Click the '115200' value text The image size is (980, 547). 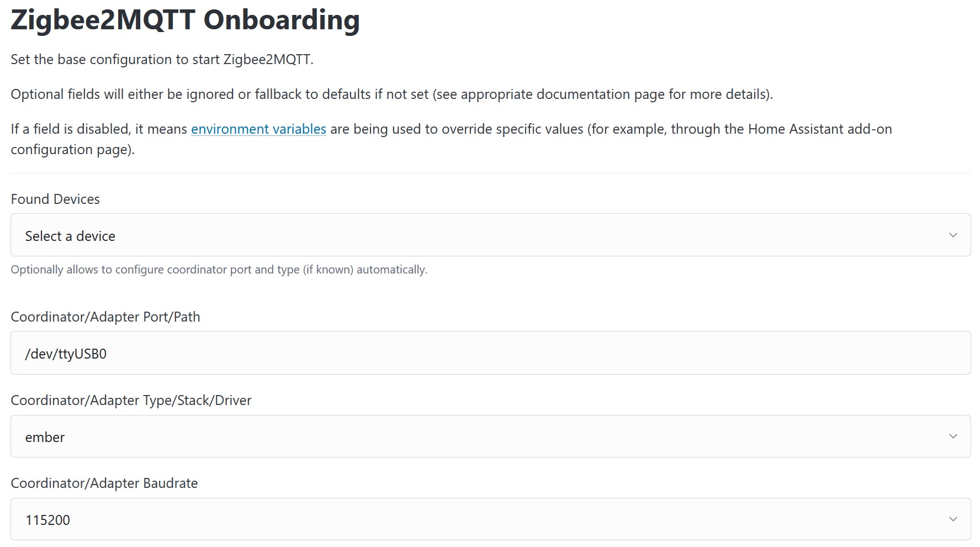47,520
